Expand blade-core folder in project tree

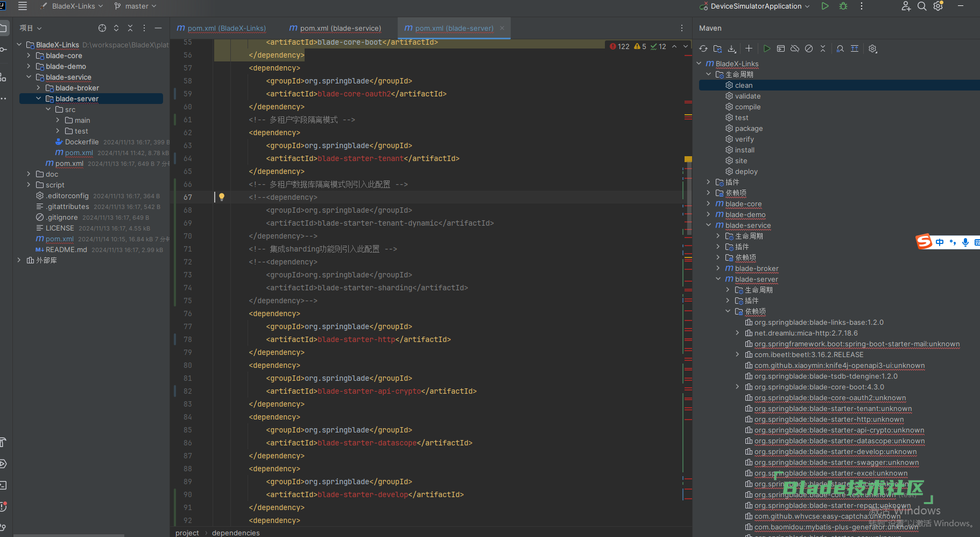pos(29,55)
